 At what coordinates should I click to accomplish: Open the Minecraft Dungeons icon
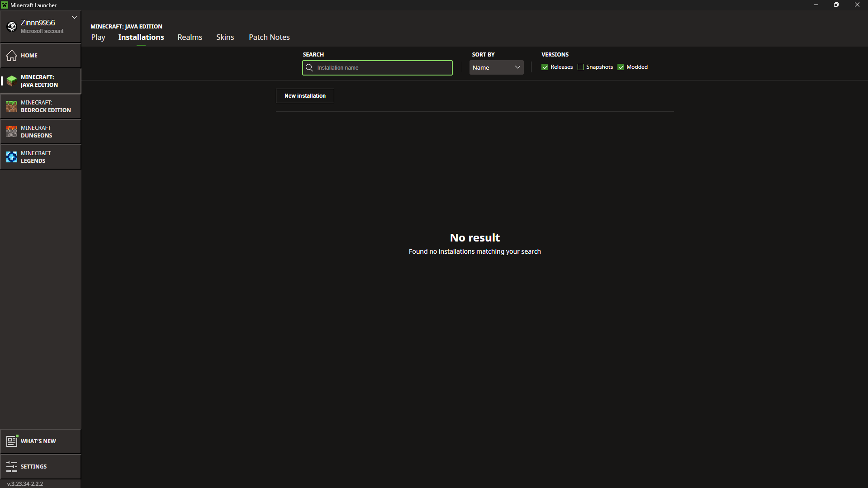tap(12, 132)
